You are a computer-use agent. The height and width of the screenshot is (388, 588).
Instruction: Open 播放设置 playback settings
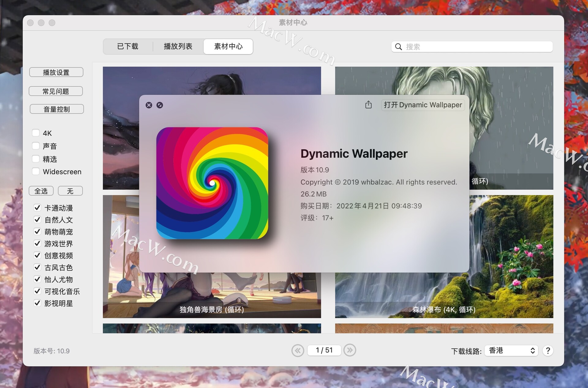click(x=56, y=72)
